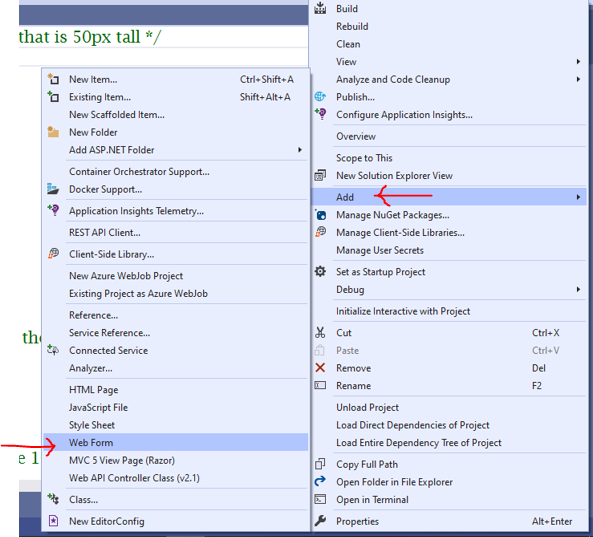Click the Alt+Enter shortcut text

552,521
